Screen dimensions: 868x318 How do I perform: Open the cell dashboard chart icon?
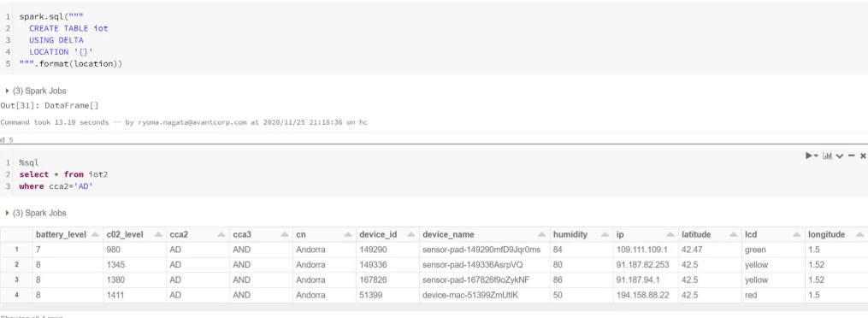[x=828, y=156]
